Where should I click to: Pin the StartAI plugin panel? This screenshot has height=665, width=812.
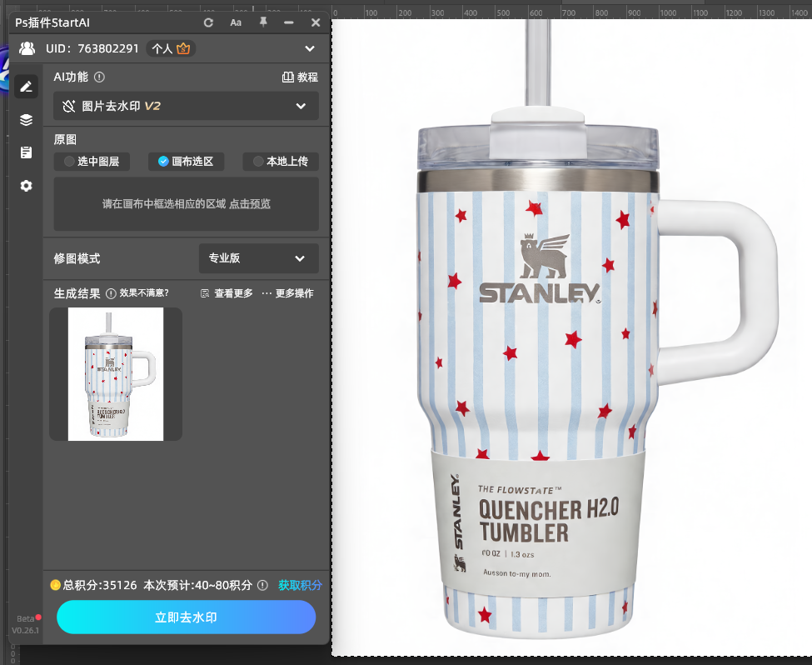(x=263, y=22)
